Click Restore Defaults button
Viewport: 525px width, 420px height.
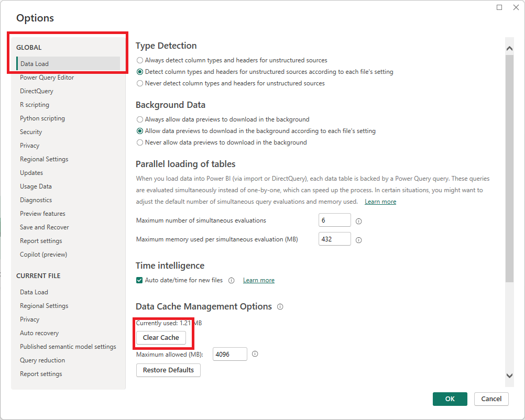[x=168, y=370]
